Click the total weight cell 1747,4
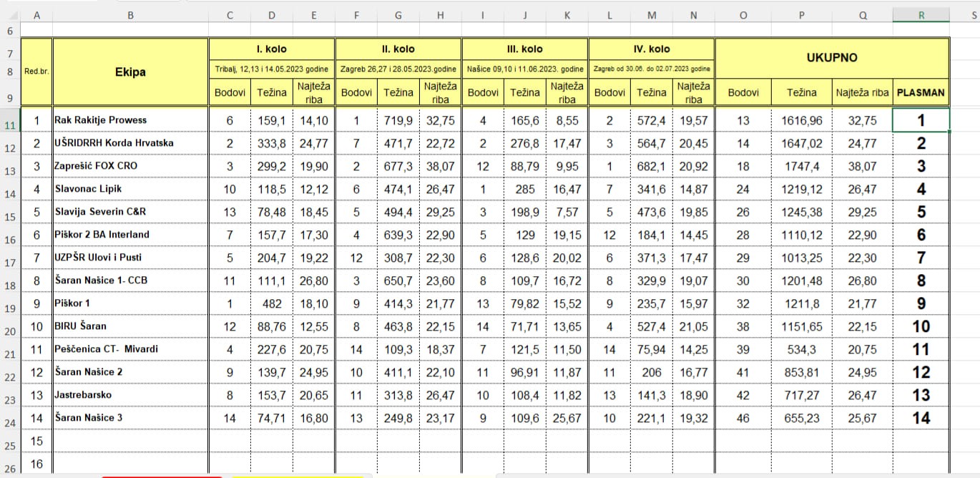The height and width of the screenshot is (478, 980). pos(802,166)
